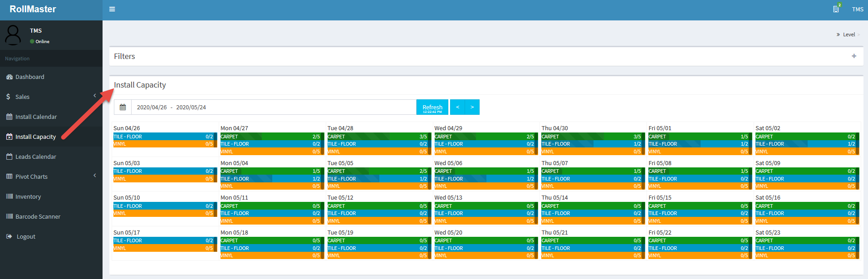Click the Logout arrow icon
Viewport: 868px width, 279px height.
(x=10, y=236)
